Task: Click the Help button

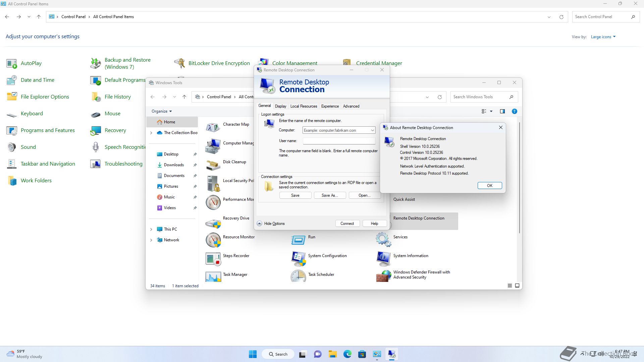Action: (x=375, y=224)
